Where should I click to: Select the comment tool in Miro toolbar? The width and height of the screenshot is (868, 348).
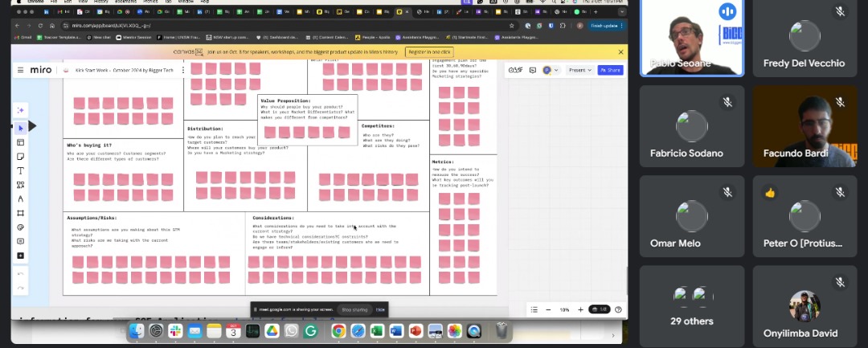(x=20, y=241)
